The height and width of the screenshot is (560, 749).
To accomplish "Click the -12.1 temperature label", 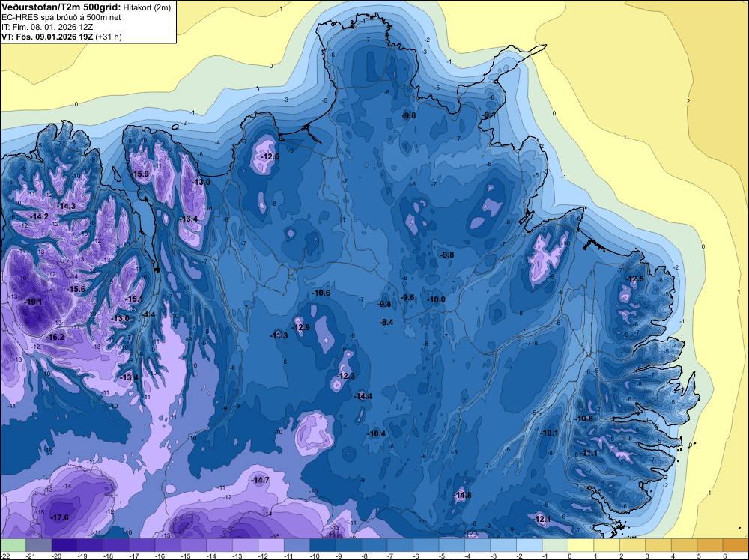I will (542, 519).
